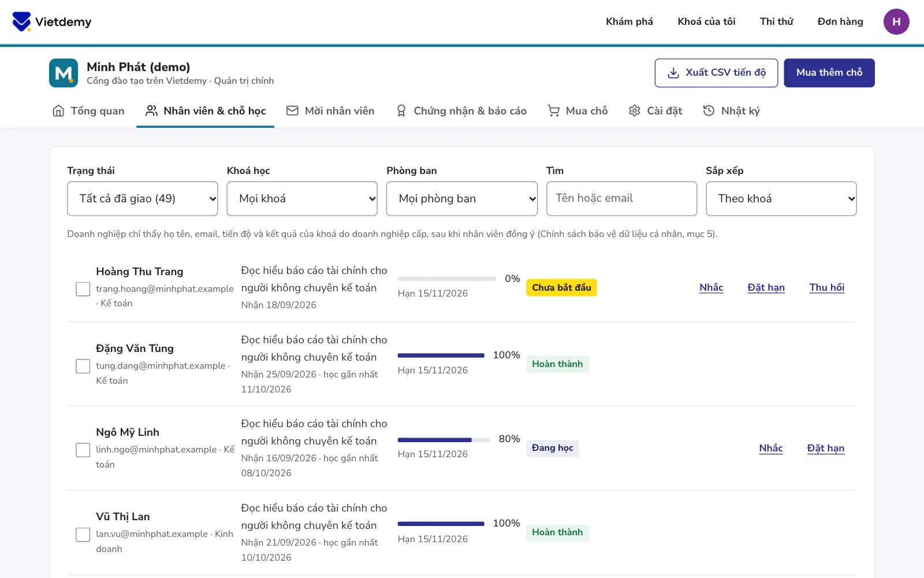
Task: Check the box next to Ngô Mỹ Linh
Action: click(83, 450)
